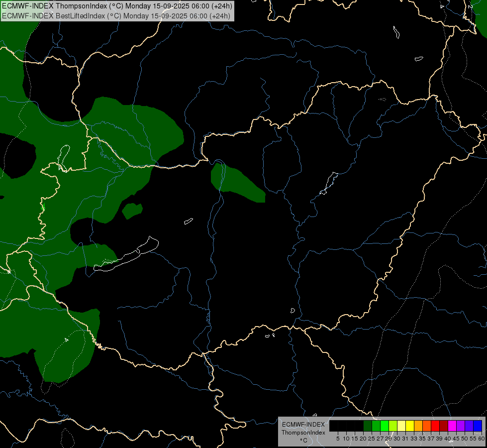Image resolution: width=487 pixels, height=448 pixels.
Task: Click the legend value label 25
Action: [372, 439]
